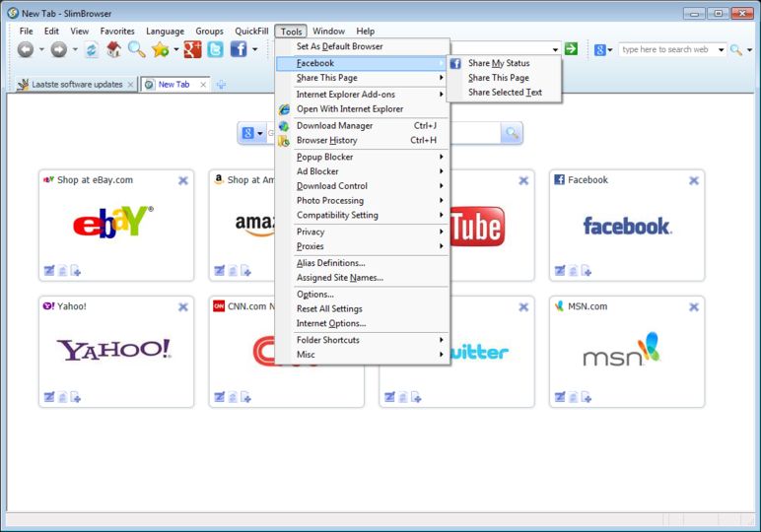The width and height of the screenshot is (761, 532).
Task: Click the search magnifier beside the web search box
Action: pos(736,49)
